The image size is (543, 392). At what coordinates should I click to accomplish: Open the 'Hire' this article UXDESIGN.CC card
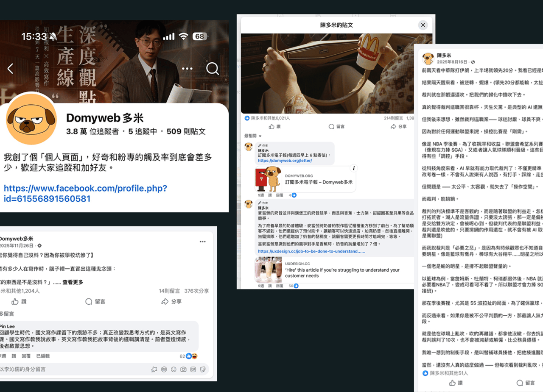coord(334,270)
